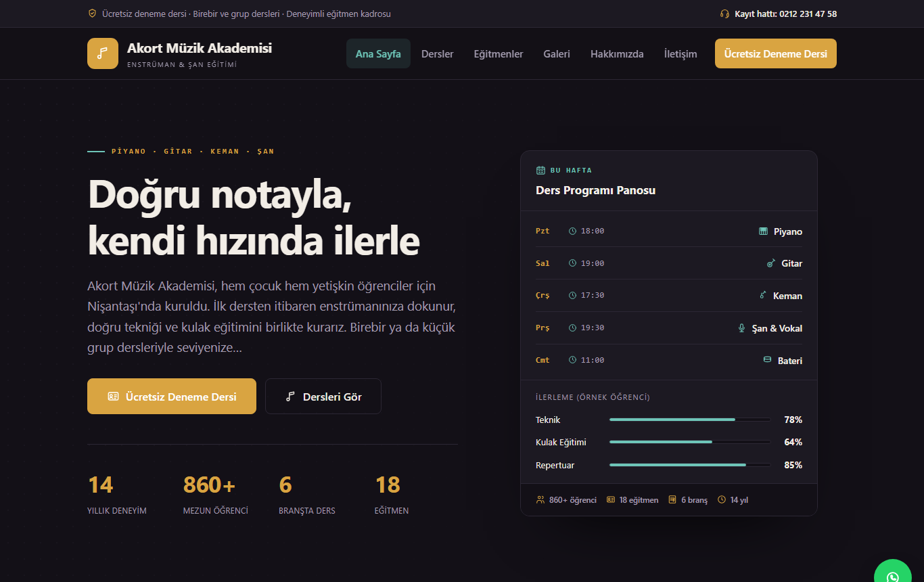The width and height of the screenshot is (924, 582).
Task: Click the clock icon beside 11:00
Action: point(573,360)
